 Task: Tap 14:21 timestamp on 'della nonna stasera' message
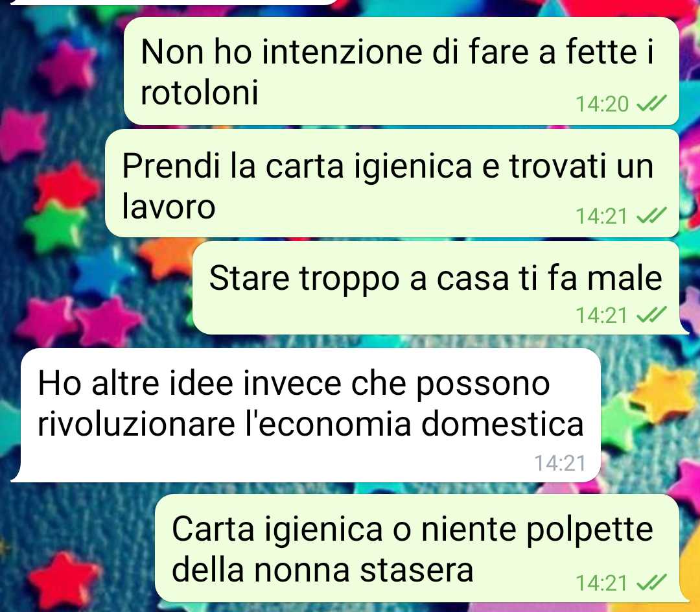click(601, 583)
